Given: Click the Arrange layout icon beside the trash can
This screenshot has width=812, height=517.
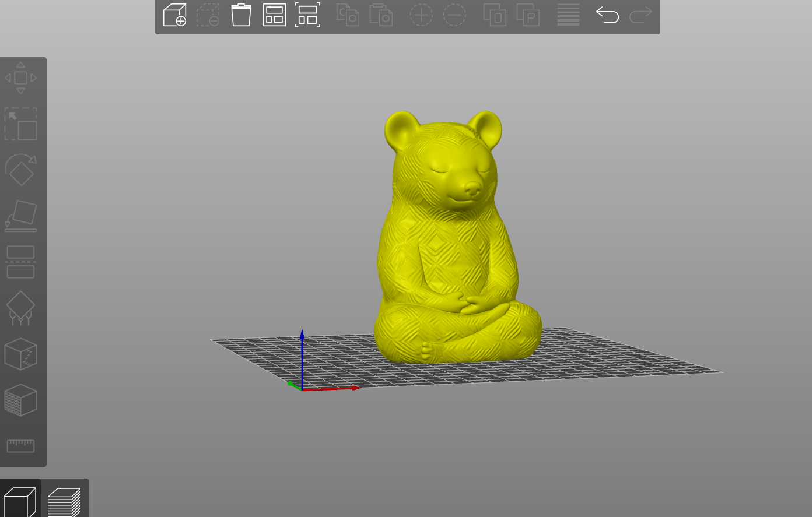Looking at the screenshot, I should click(274, 15).
